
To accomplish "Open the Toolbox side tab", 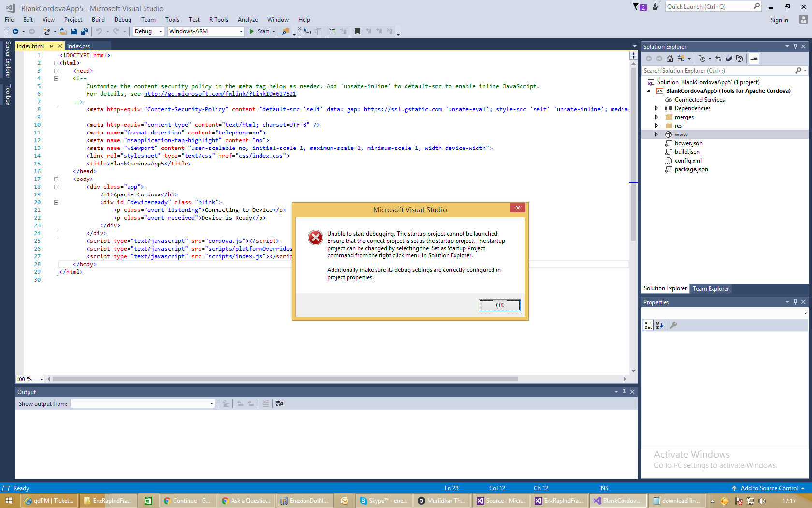I will (x=8, y=94).
